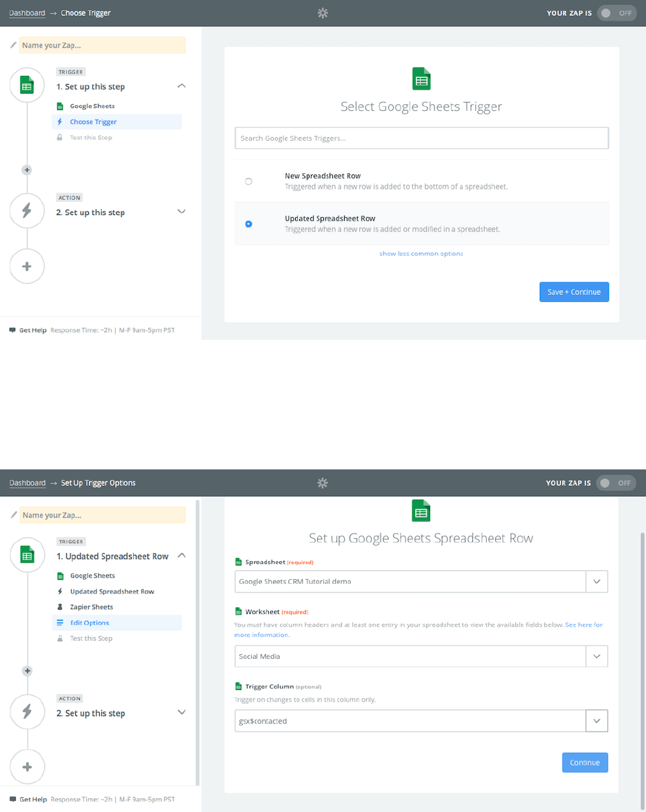Click Get Help in top footer
646x812 pixels.
32,330
